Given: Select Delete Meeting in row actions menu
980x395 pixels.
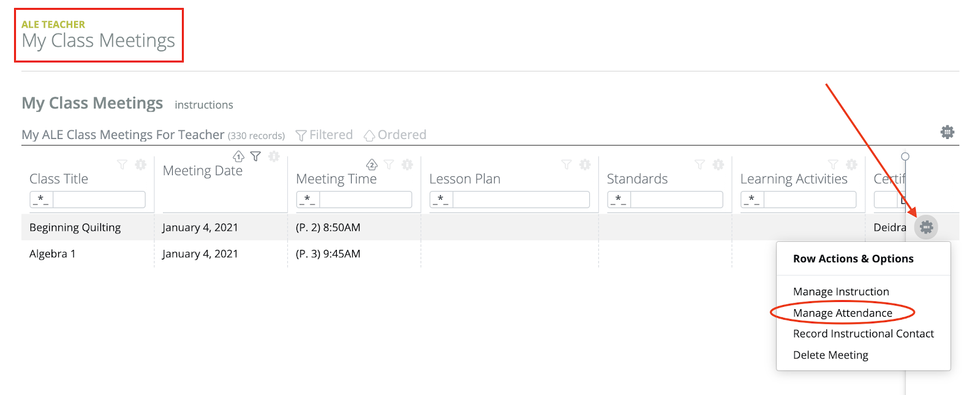Looking at the screenshot, I should pyautogui.click(x=831, y=355).
